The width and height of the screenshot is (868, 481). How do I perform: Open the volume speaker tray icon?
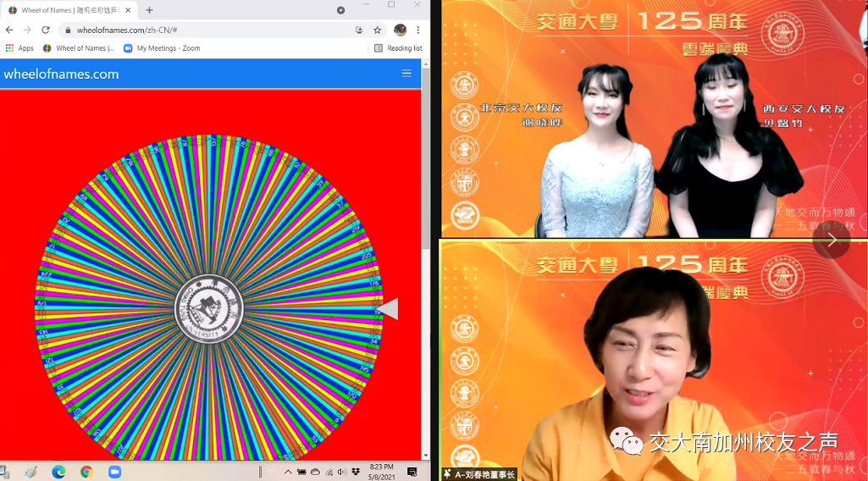342,473
